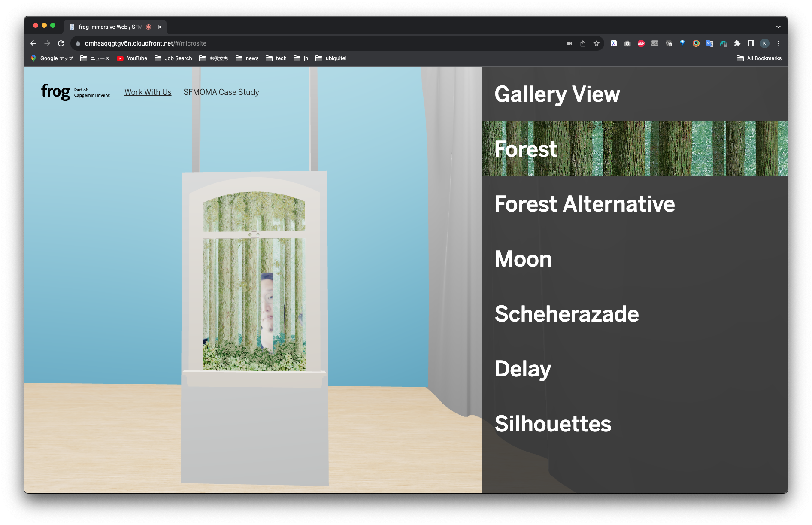Image resolution: width=812 pixels, height=525 pixels.
Task: Open the CRX extension icon
Action: point(655,43)
